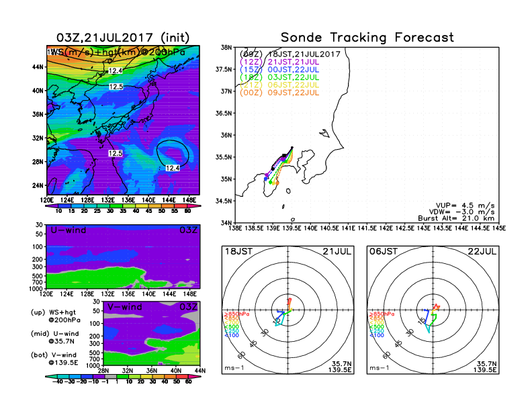Click the '21JUL' hodograph label
Viewport: 532px width, 411px height.
click(337, 252)
